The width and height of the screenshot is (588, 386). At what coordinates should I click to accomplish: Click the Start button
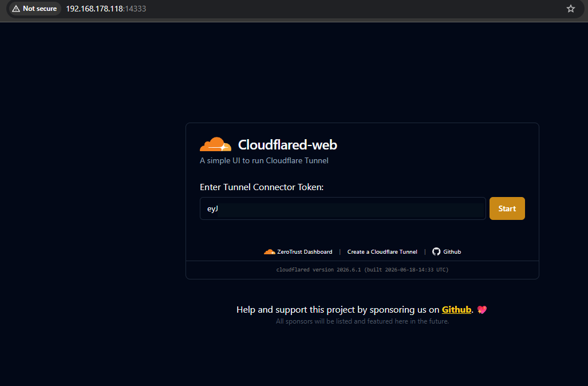507,208
